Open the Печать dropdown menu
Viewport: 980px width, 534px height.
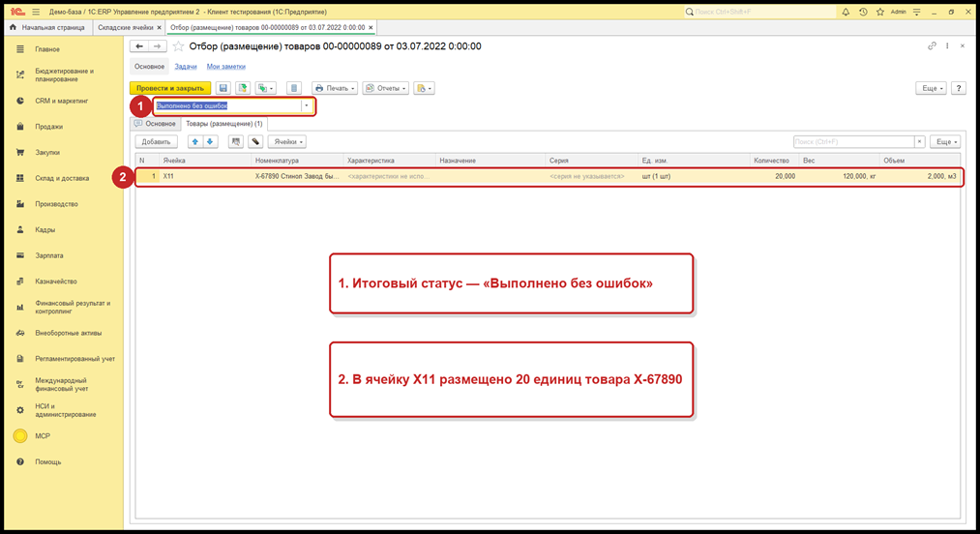335,88
